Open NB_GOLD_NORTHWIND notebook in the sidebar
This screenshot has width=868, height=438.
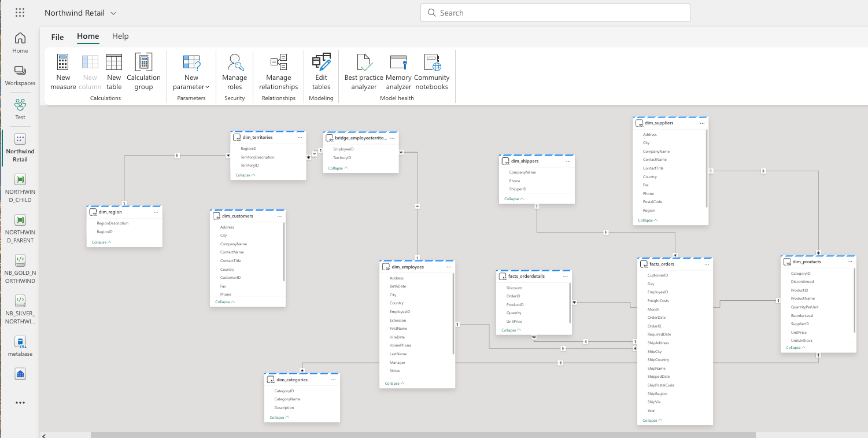20,269
